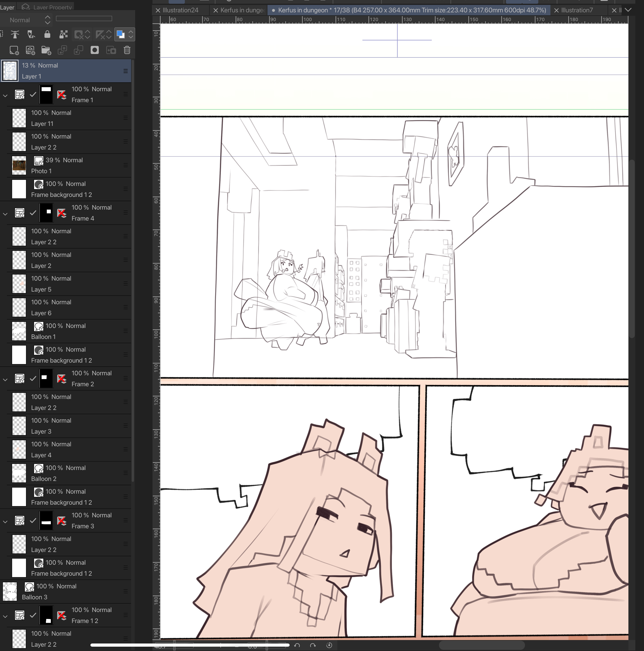Click the ruler icon on Frame 3 row
This screenshot has width=644, height=651.
(x=62, y=521)
